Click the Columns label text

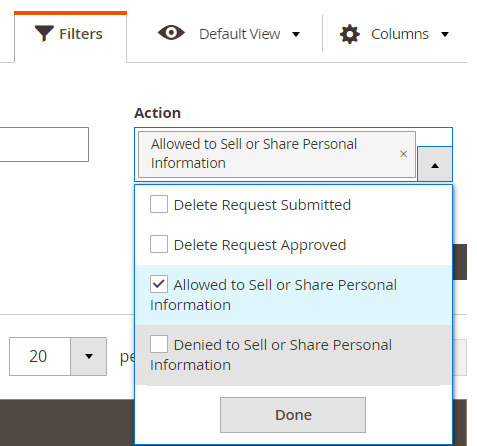click(x=400, y=34)
